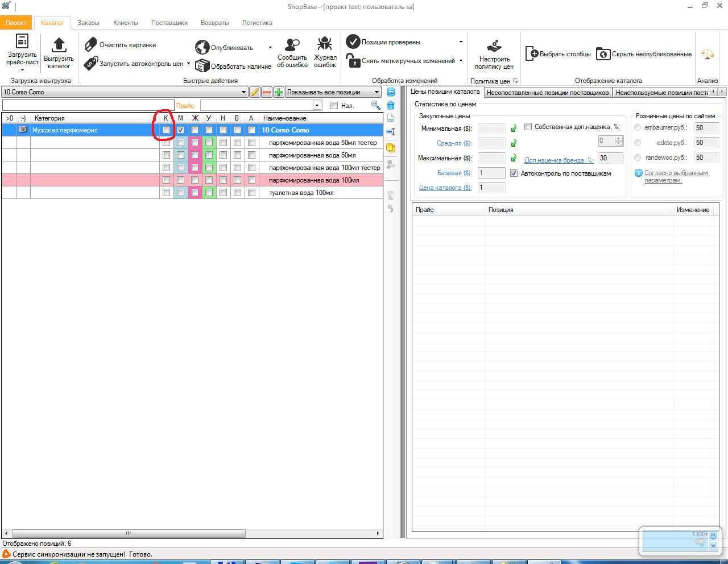The width and height of the screenshot is (728, 564).
Task: Click the blank document icon in vertical toolbar
Action: (391, 118)
